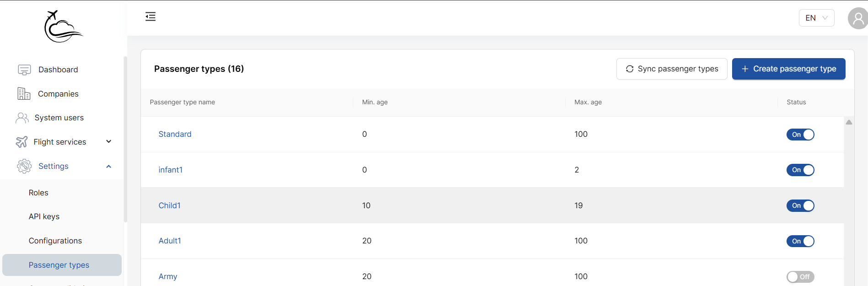
Task: Click the Companies building icon
Action: point(24,94)
